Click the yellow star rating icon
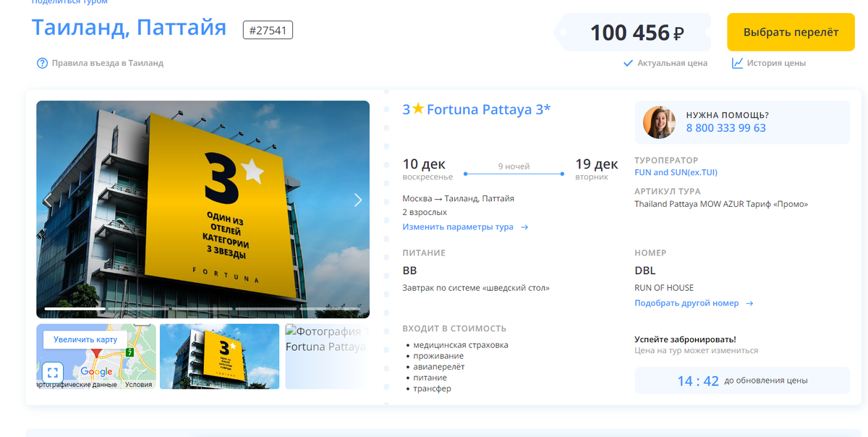Viewport: 868px width, 437px height. coord(418,109)
